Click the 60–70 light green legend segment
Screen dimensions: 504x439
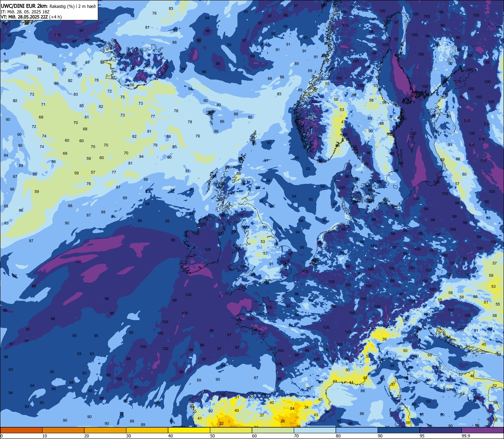pyautogui.click(x=273, y=430)
